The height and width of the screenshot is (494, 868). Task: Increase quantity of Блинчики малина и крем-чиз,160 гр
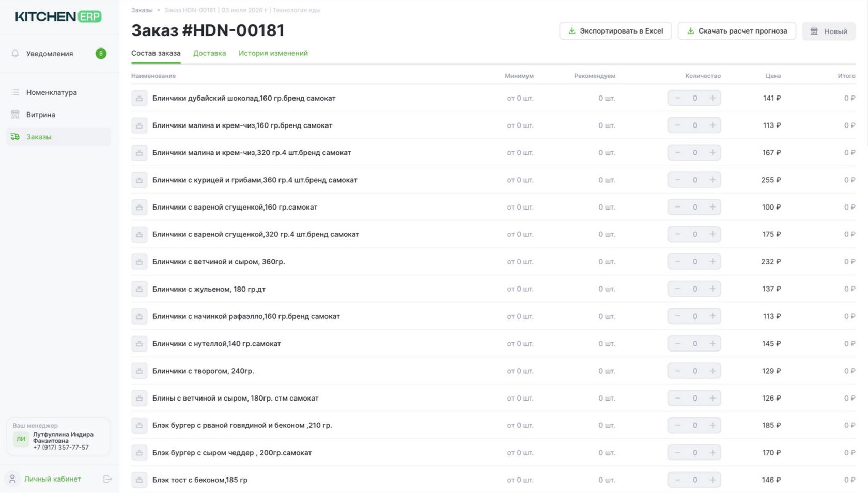tap(712, 125)
